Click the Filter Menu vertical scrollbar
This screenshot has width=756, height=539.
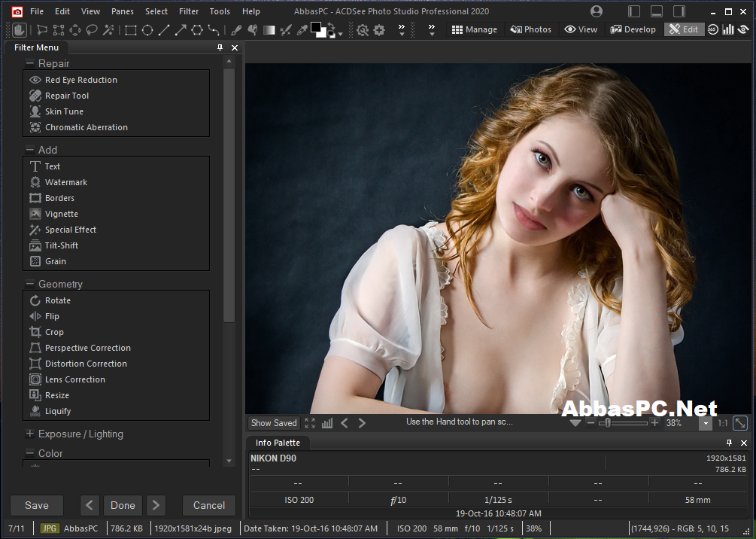[x=229, y=196]
